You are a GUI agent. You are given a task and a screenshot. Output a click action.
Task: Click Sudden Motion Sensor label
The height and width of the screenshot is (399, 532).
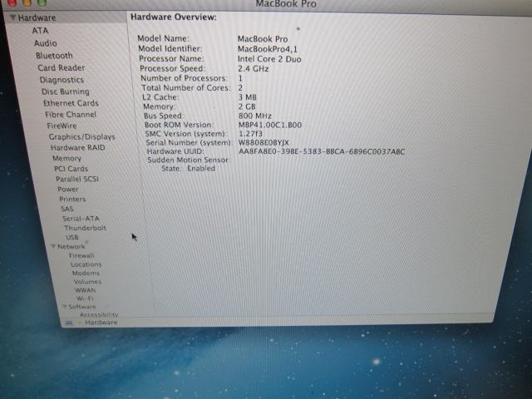pos(188,160)
